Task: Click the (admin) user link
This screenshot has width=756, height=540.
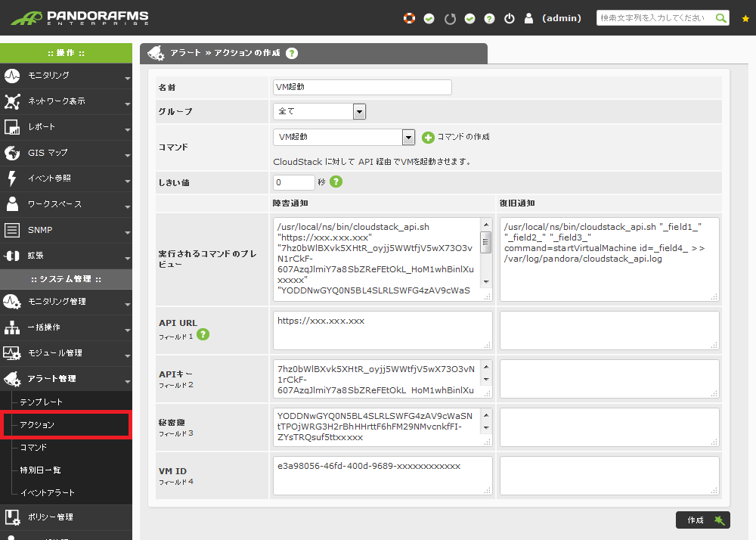Action: pos(561,18)
